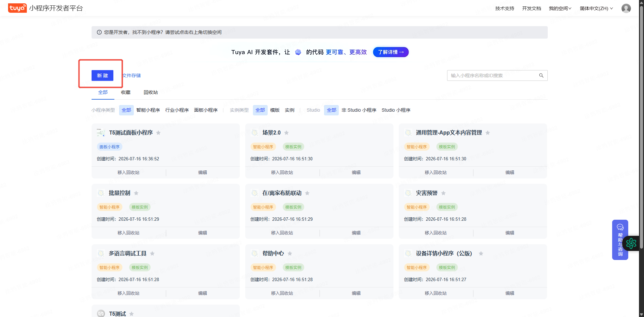Move 设备详情小程序 to recycle bin
This screenshot has height=317, width=644.
(x=436, y=293)
